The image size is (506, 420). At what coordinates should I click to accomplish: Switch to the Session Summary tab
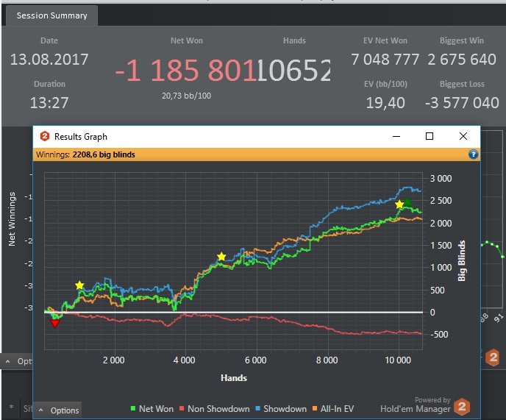pyautogui.click(x=51, y=15)
